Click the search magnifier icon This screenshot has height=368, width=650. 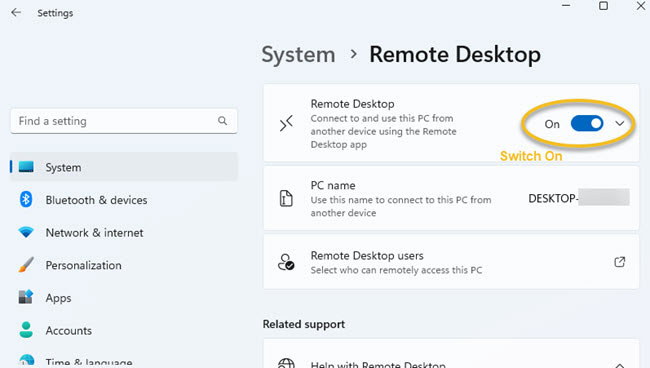click(x=223, y=121)
